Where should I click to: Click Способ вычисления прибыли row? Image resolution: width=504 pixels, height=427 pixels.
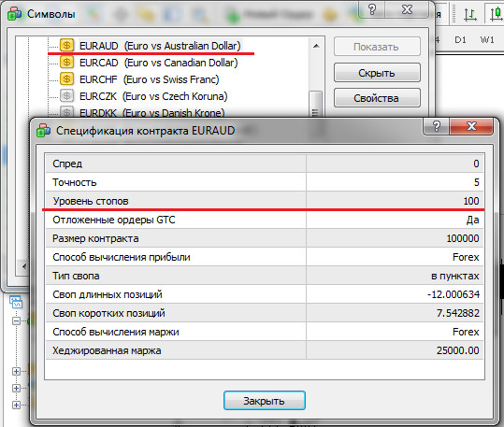click(265, 257)
